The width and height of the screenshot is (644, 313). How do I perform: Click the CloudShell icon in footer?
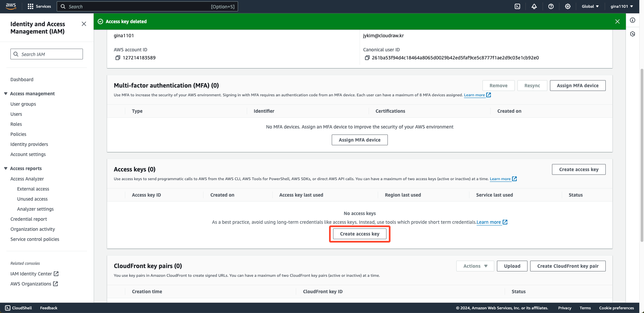(8, 308)
